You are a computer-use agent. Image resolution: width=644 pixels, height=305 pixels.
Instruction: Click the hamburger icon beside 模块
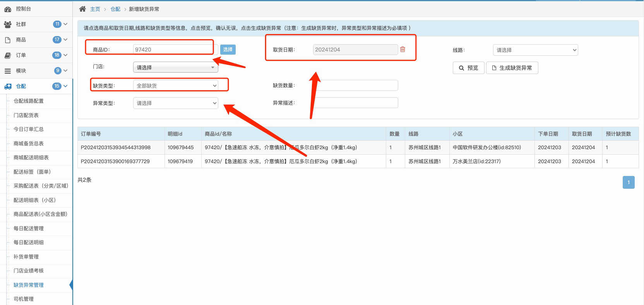click(8, 71)
